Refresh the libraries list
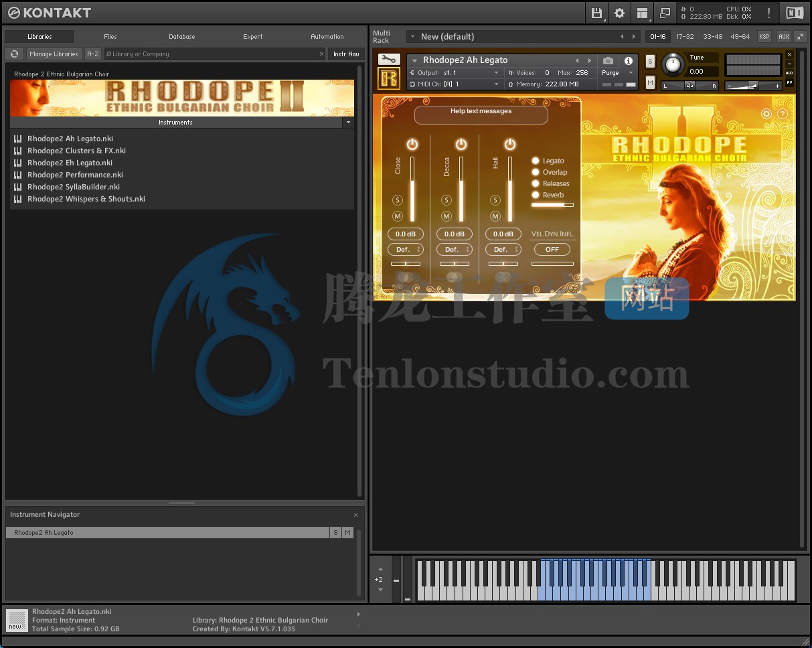Viewport: 812px width, 648px height. click(14, 54)
